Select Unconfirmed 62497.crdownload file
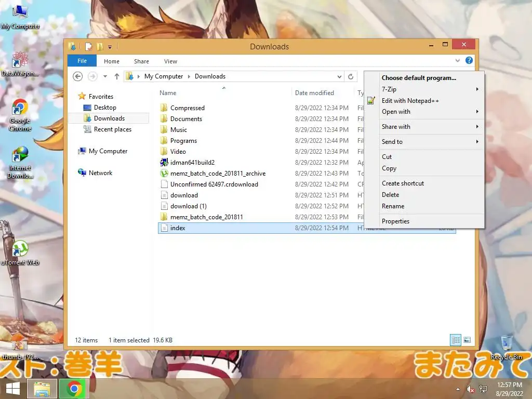Image resolution: width=532 pixels, height=399 pixels. click(214, 184)
